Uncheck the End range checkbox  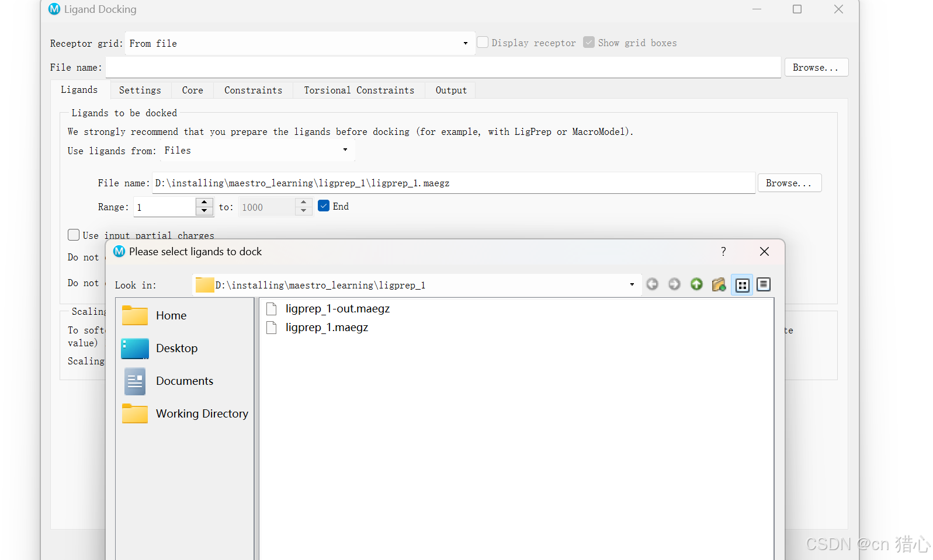324,206
